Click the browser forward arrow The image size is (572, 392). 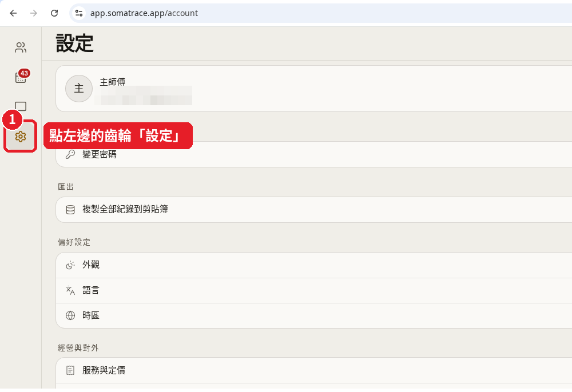click(x=34, y=13)
